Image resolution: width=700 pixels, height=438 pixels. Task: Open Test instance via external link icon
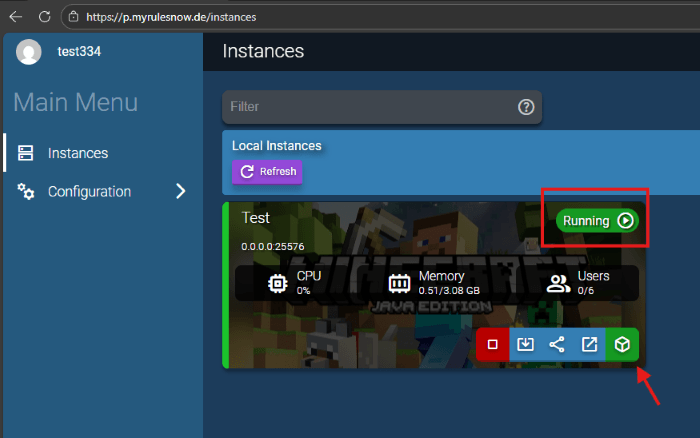click(590, 345)
